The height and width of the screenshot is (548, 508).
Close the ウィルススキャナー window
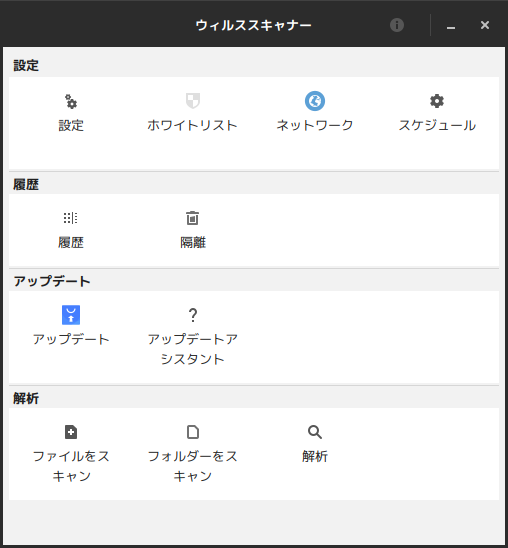pos(485,25)
